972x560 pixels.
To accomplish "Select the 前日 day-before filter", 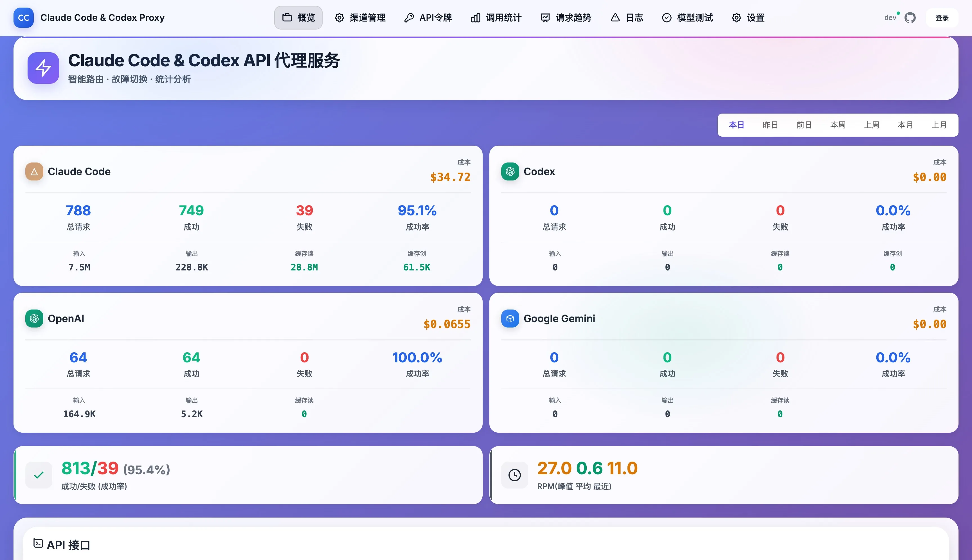I will 804,125.
